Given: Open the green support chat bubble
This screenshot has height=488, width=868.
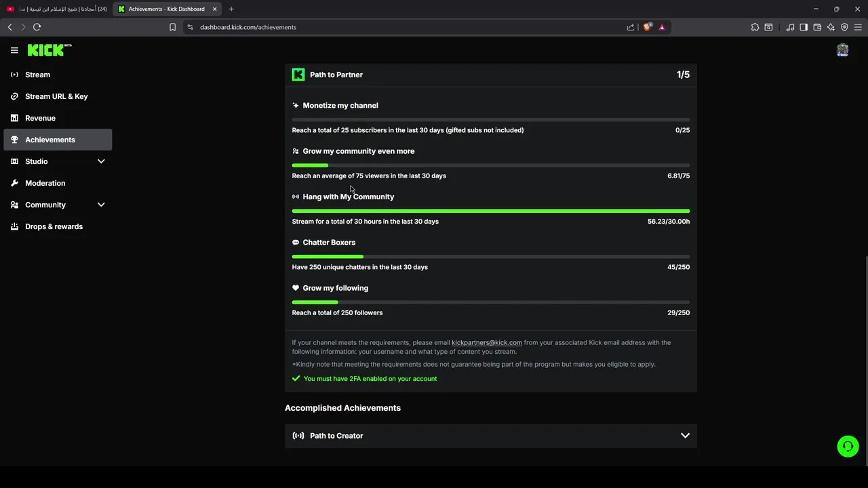Looking at the screenshot, I should pyautogui.click(x=848, y=446).
